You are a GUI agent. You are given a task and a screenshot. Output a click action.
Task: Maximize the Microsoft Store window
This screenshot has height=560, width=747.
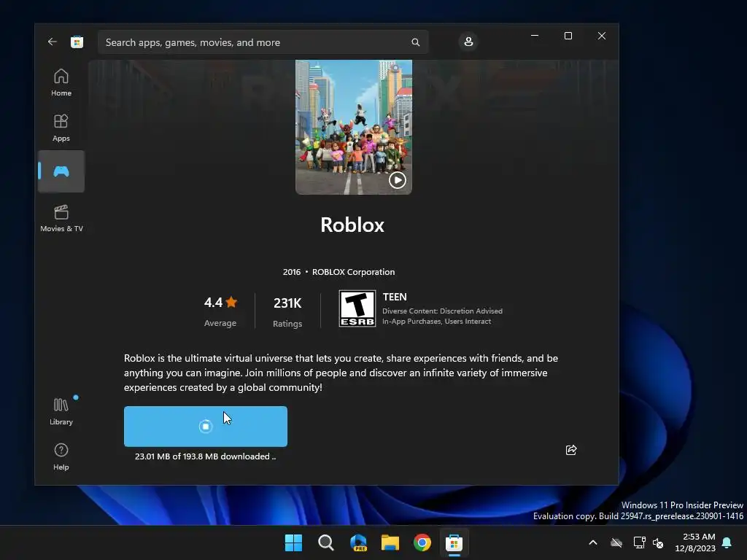coord(568,36)
